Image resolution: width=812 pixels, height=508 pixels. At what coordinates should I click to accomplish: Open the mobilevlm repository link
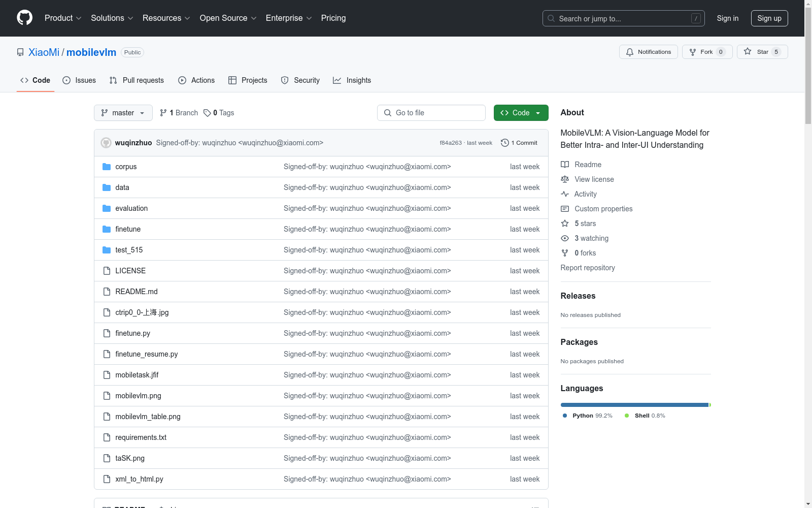pos(91,52)
